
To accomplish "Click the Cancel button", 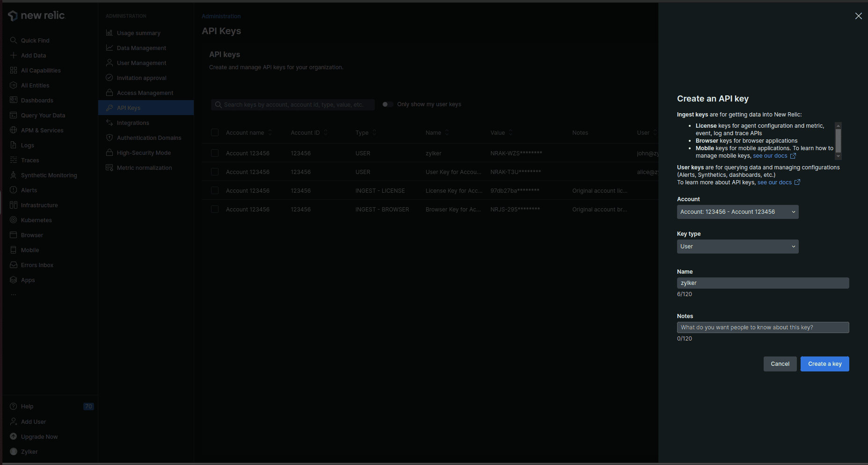I will point(780,364).
